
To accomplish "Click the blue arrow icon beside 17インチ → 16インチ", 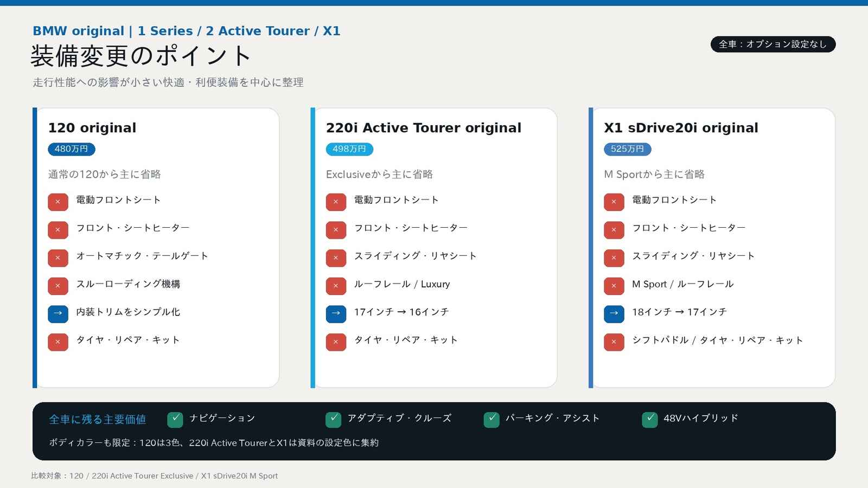I will [x=336, y=314].
